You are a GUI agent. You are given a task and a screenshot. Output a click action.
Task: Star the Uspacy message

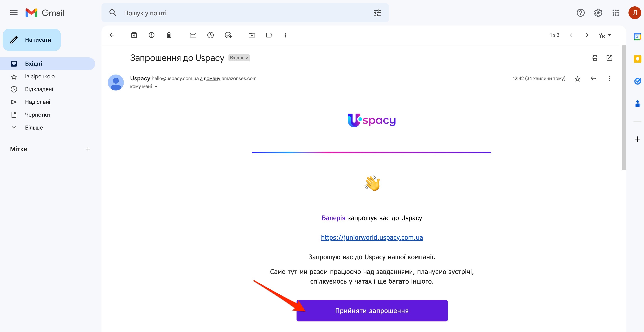click(x=577, y=79)
